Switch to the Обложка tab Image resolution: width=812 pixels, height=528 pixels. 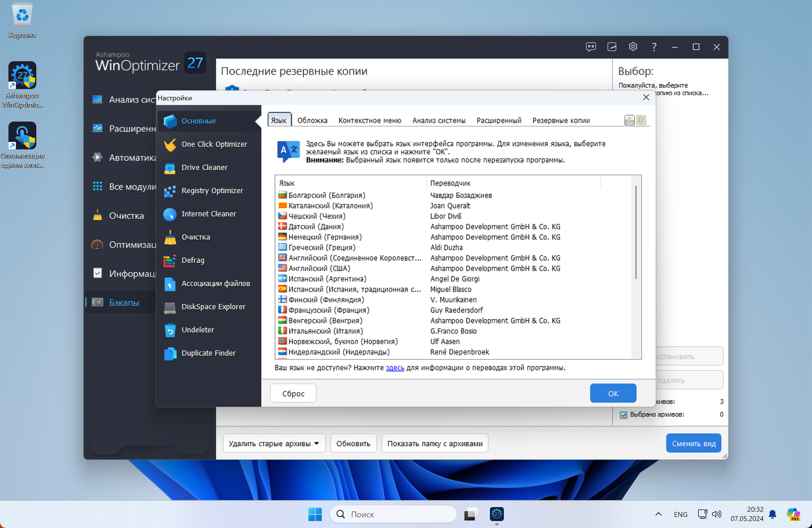[312, 121]
